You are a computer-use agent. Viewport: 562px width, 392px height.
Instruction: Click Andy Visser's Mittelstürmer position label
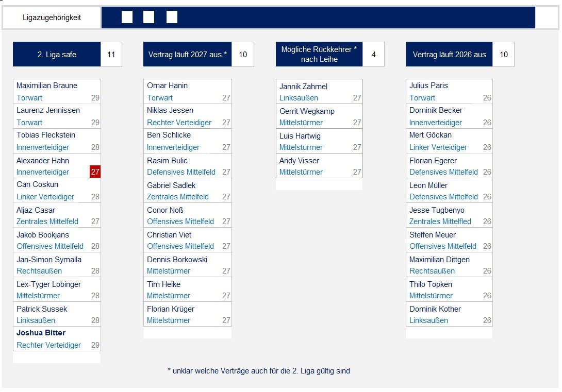pos(301,172)
